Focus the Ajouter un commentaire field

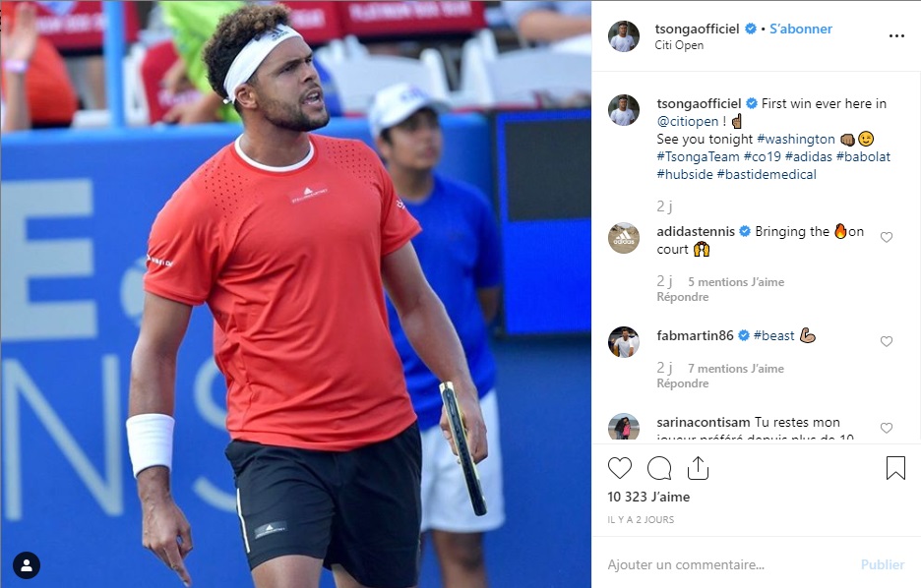(x=728, y=564)
